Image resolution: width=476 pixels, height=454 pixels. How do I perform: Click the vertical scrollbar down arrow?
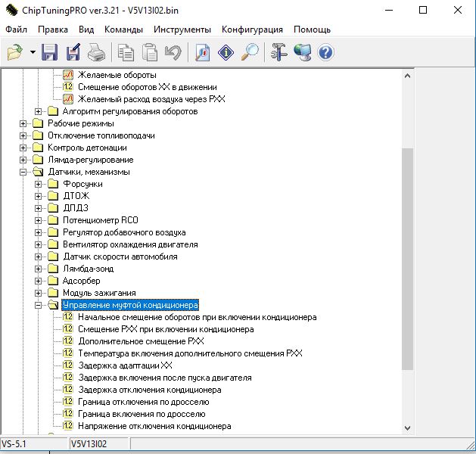408,427
